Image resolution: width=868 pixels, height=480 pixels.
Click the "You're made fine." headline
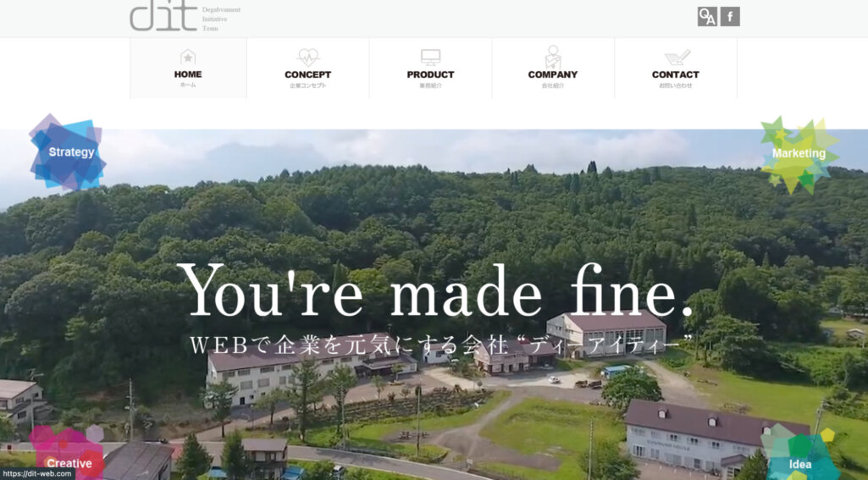click(x=434, y=292)
